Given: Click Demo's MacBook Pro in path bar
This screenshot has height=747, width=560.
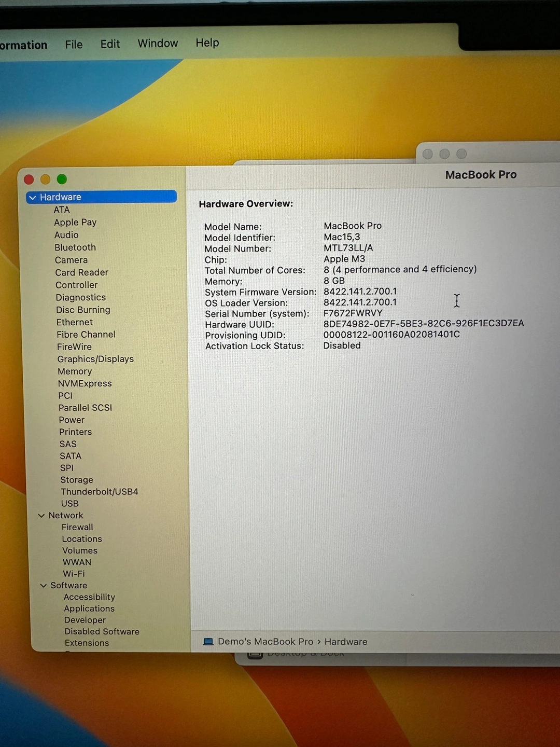Looking at the screenshot, I should (x=265, y=642).
